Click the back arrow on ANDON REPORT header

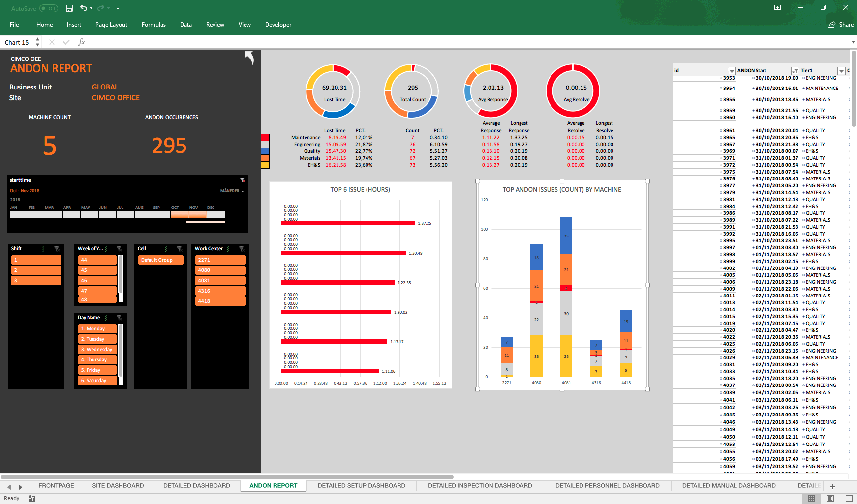tap(249, 58)
